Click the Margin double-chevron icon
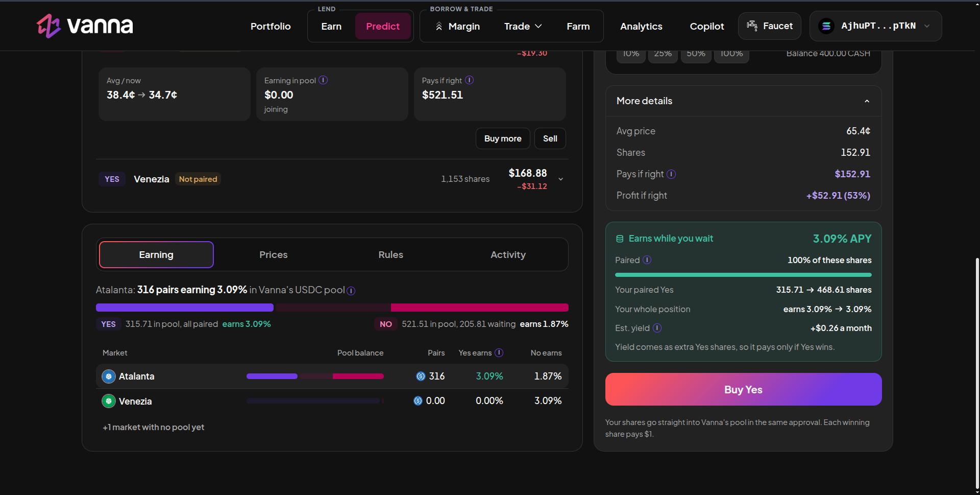Image resolution: width=980 pixels, height=495 pixels. coord(439,26)
